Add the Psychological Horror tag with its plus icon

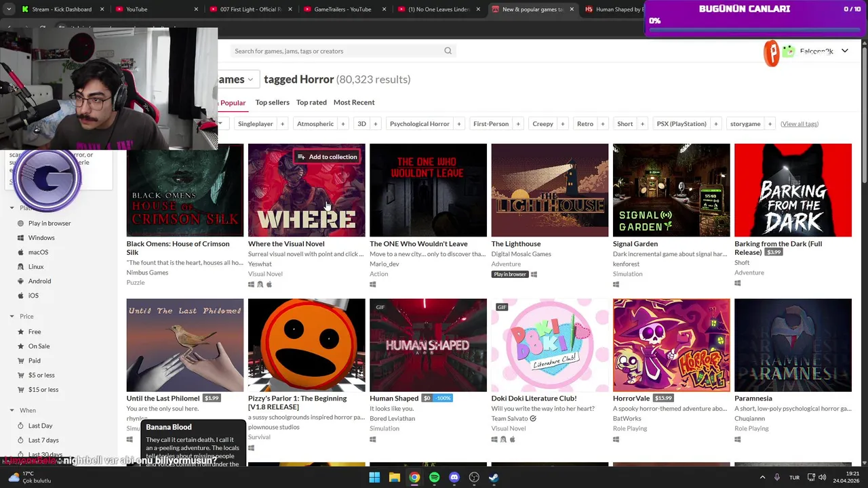click(459, 124)
